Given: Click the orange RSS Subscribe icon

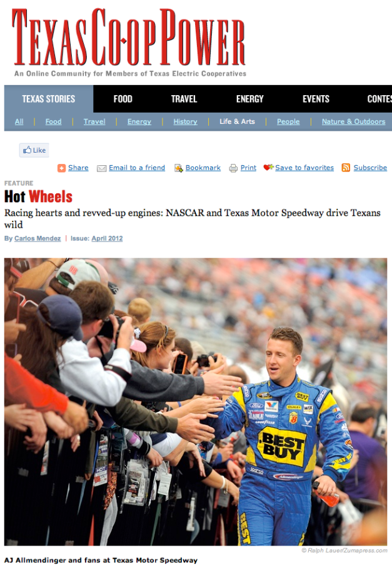Looking at the screenshot, I should pos(346,168).
